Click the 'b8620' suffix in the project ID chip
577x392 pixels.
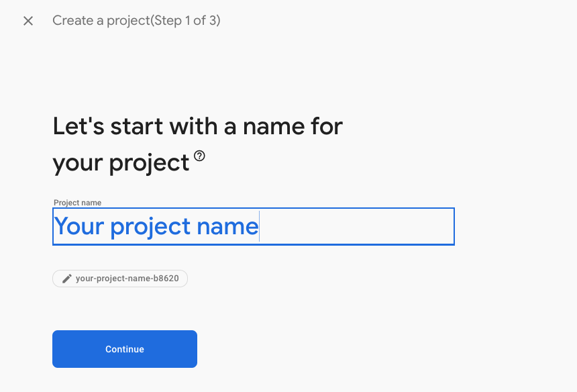click(x=167, y=279)
